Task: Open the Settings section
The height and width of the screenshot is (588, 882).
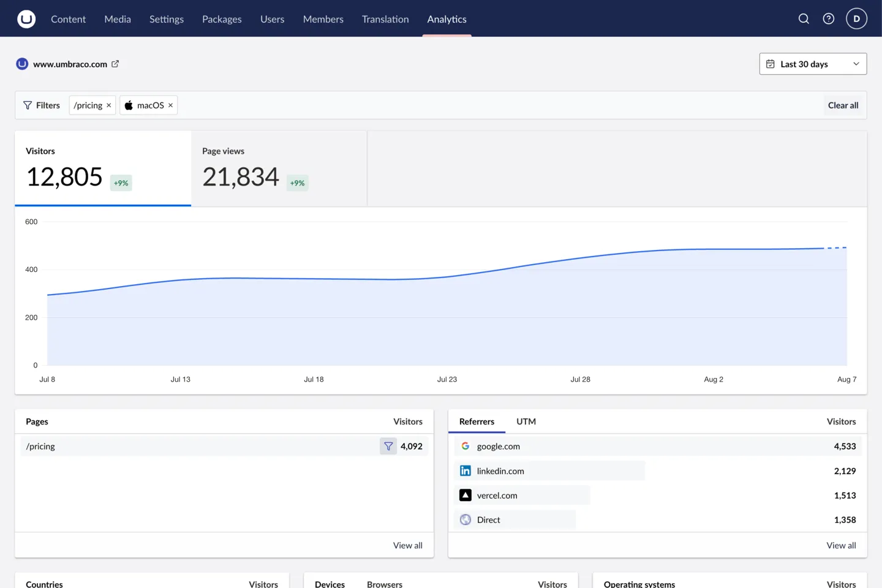Action: pyautogui.click(x=167, y=19)
